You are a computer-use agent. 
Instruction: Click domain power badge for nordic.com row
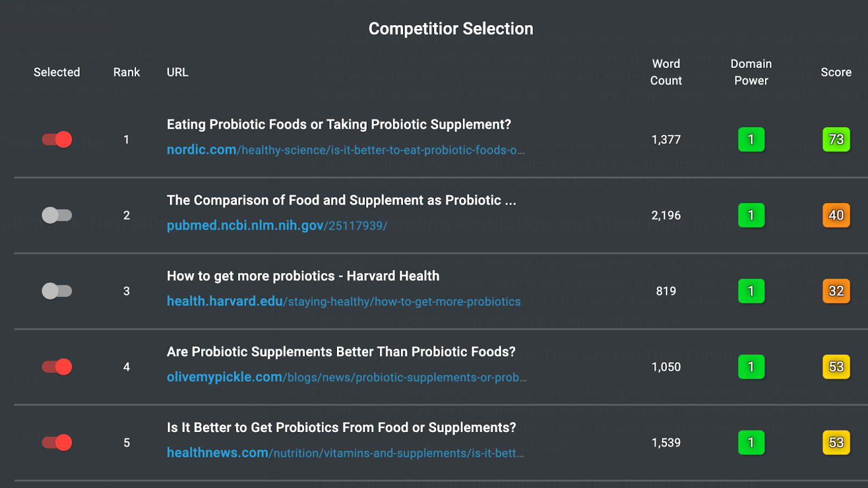coord(751,140)
